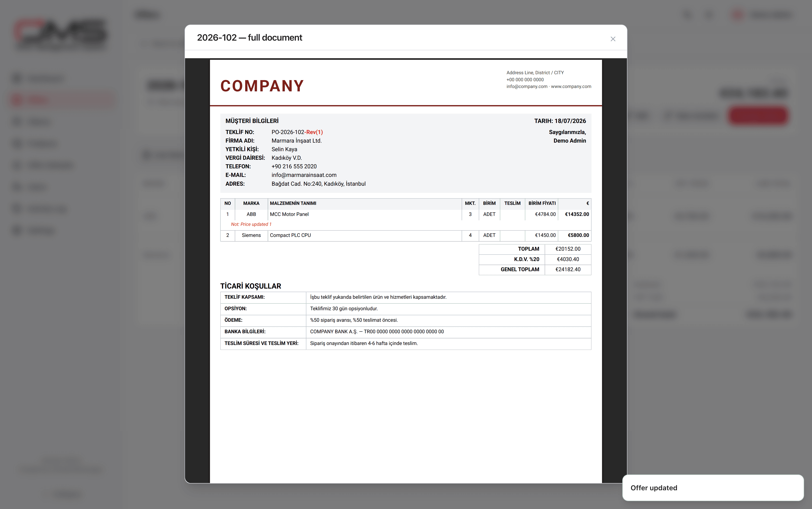Click the 'GENEL TOPLAM' label
812x509 pixels.
[520, 269]
